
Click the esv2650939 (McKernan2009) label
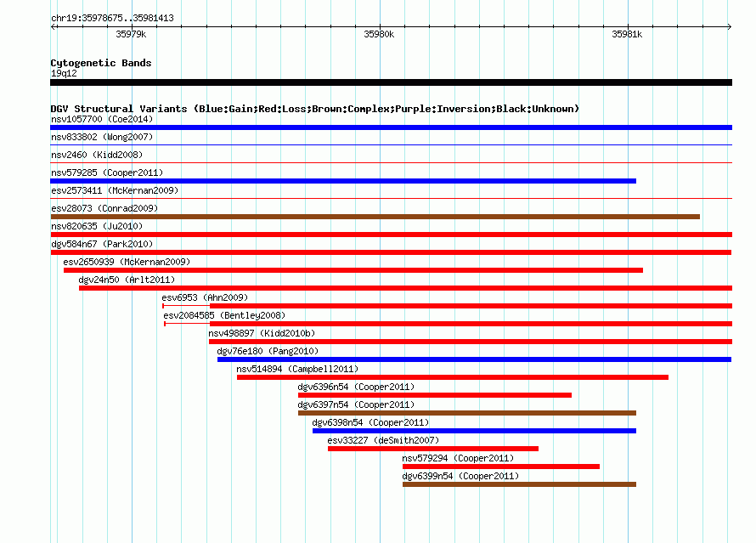127,262
